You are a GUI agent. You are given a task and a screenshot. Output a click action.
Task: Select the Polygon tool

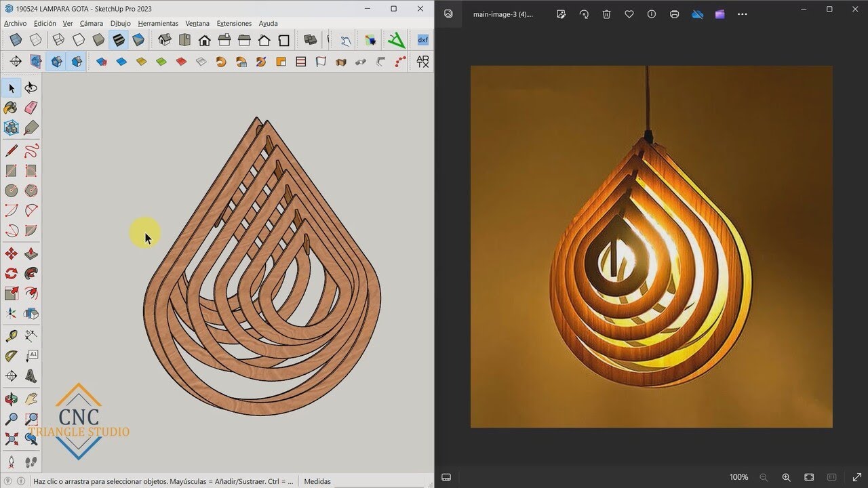pyautogui.click(x=31, y=190)
